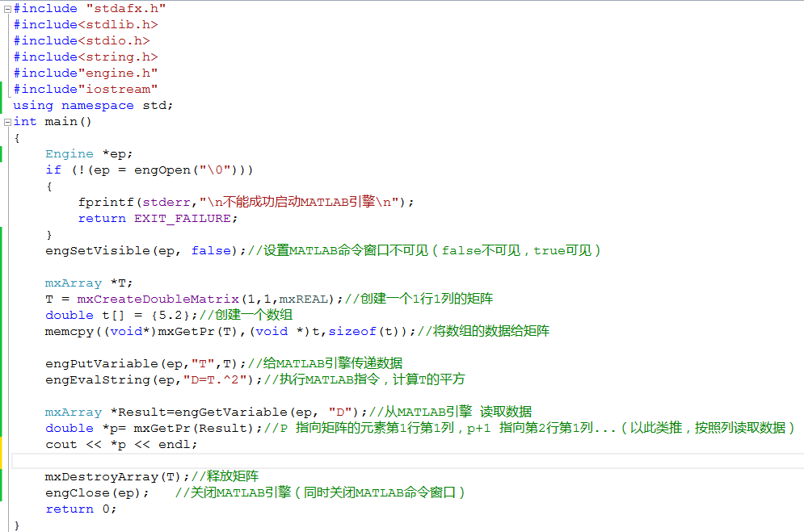Collapse the #include block fold marker
Screen dimensions: 804x532
(8, 9)
